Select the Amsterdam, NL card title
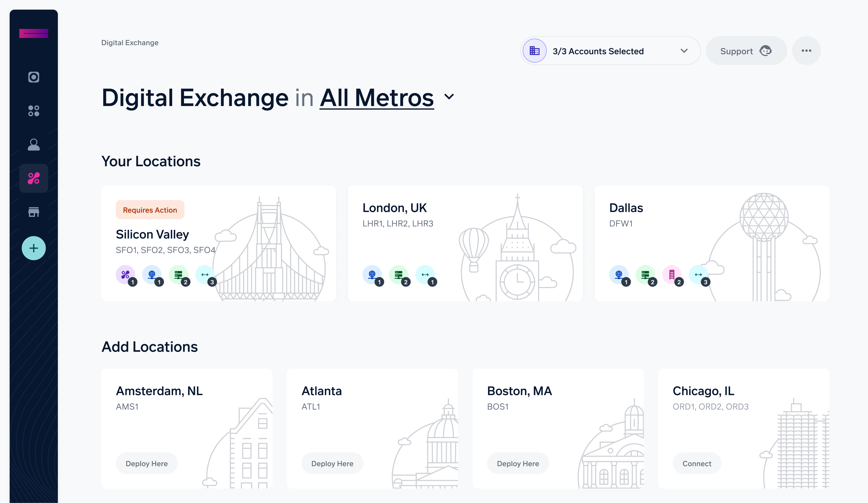The height and width of the screenshot is (503, 868). (159, 391)
